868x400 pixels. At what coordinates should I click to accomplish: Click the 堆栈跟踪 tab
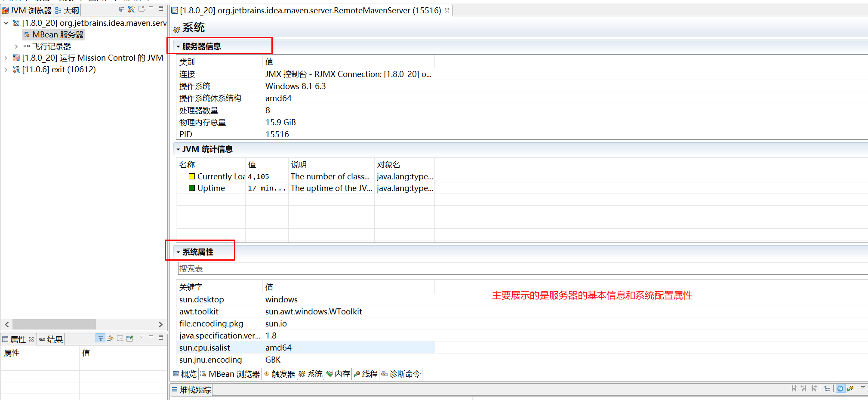pyautogui.click(x=191, y=390)
